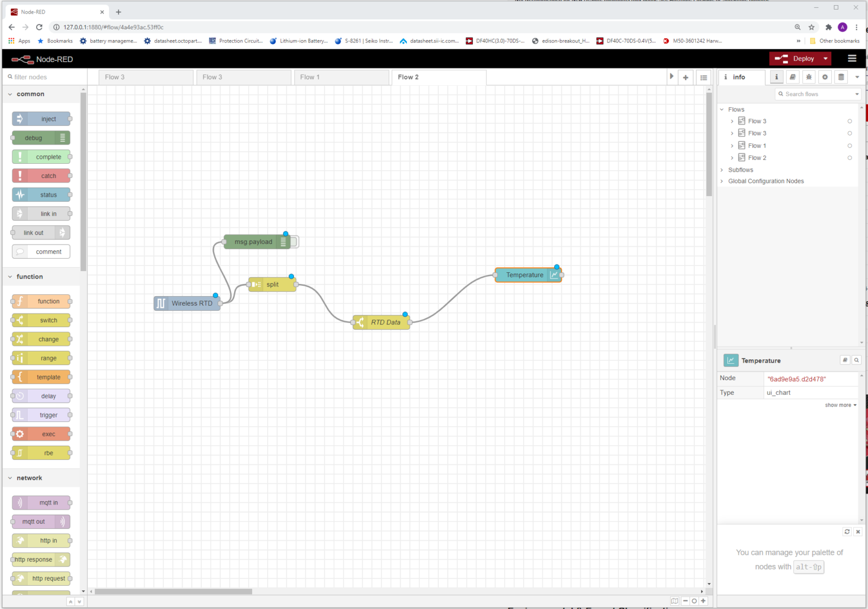Open the Deploy dropdown arrow
The width and height of the screenshot is (868, 609).
826,59
